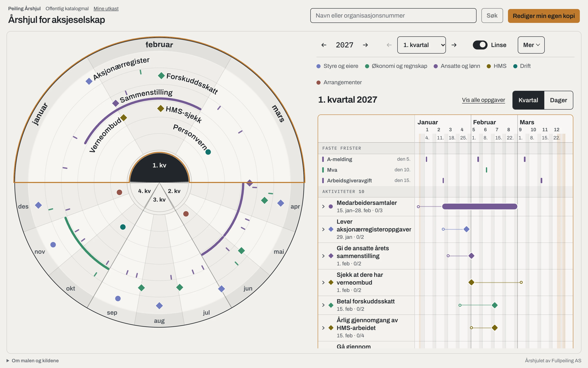Image resolution: width=588 pixels, height=368 pixels.
Task: Select the 2. kv segment in wheel center
Action: point(174,191)
